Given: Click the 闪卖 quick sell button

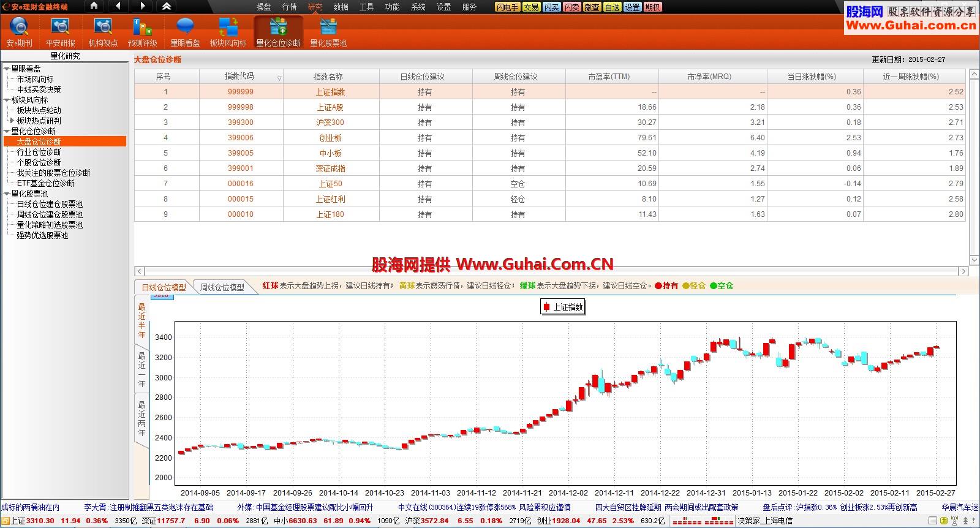Looking at the screenshot, I should (x=572, y=7).
